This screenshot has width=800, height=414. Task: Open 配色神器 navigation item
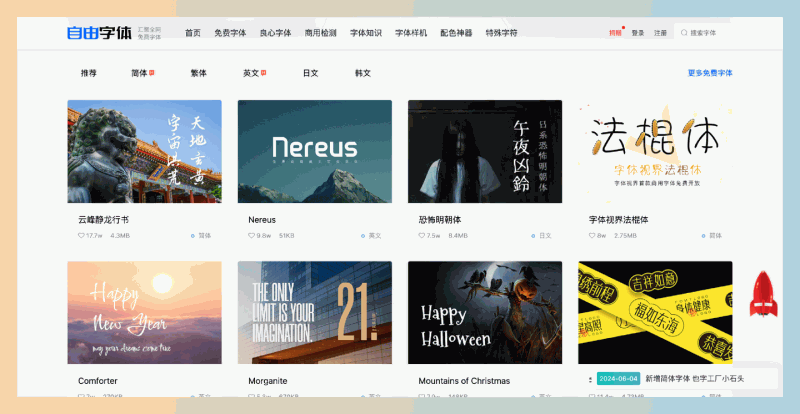coord(456,33)
